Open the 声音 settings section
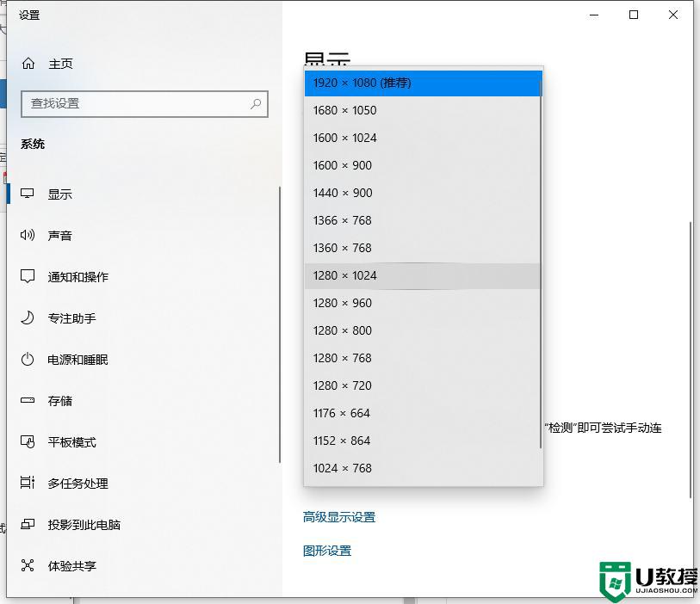The image size is (700, 604). [59, 236]
